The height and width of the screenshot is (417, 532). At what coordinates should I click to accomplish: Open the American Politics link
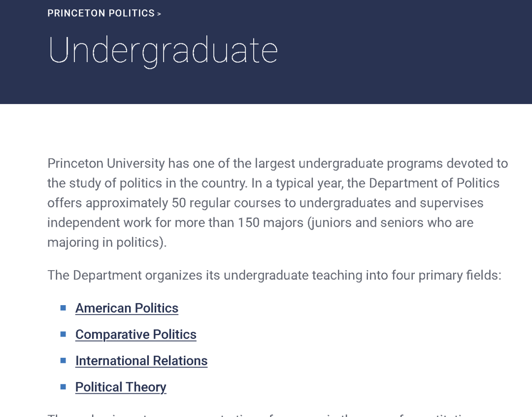pyautogui.click(x=127, y=308)
